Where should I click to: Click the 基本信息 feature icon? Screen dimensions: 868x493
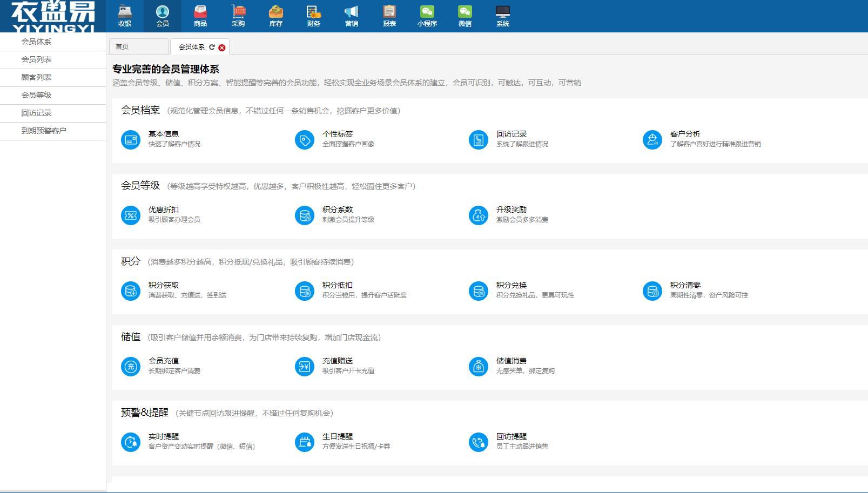[x=130, y=139]
